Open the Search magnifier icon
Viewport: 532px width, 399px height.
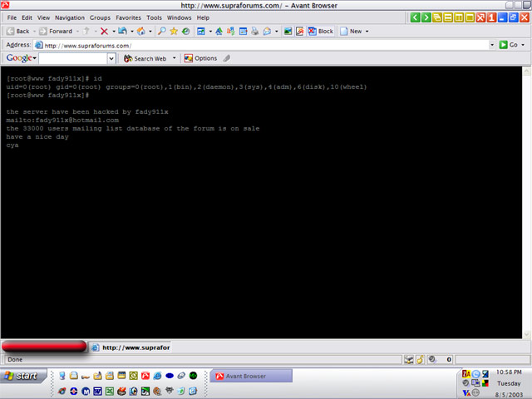click(162, 31)
